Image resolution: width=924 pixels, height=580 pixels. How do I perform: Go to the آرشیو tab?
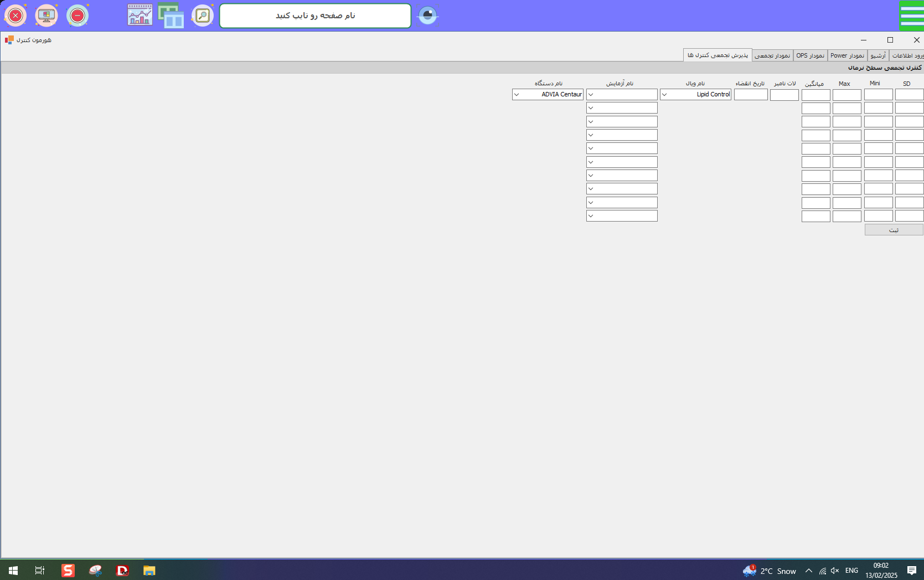point(878,55)
